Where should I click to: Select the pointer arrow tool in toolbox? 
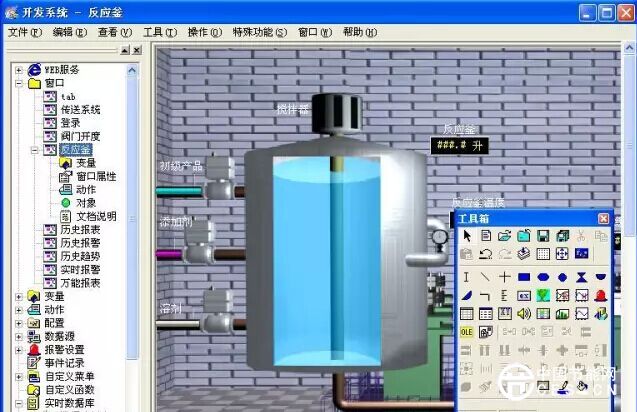click(466, 236)
